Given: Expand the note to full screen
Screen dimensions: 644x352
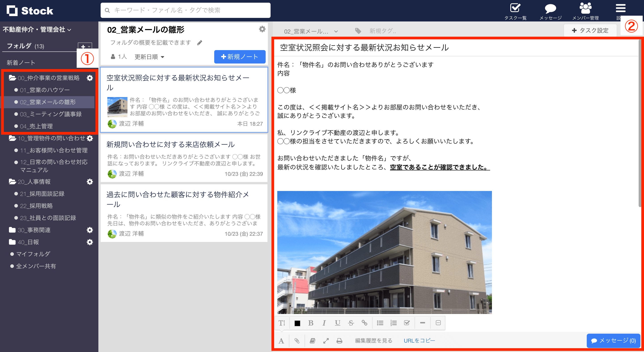Looking at the screenshot, I should pyautogui.click(x=326, y=341).
